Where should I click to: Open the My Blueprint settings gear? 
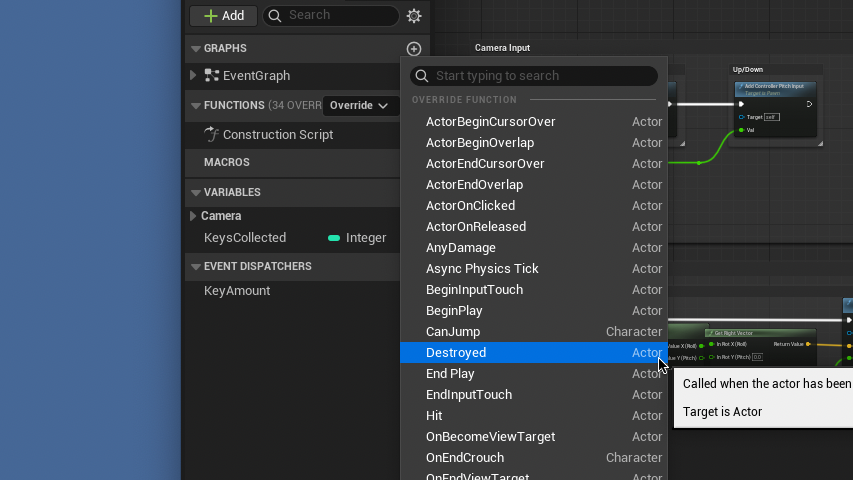pyautogui.click(x=414, y=16)
